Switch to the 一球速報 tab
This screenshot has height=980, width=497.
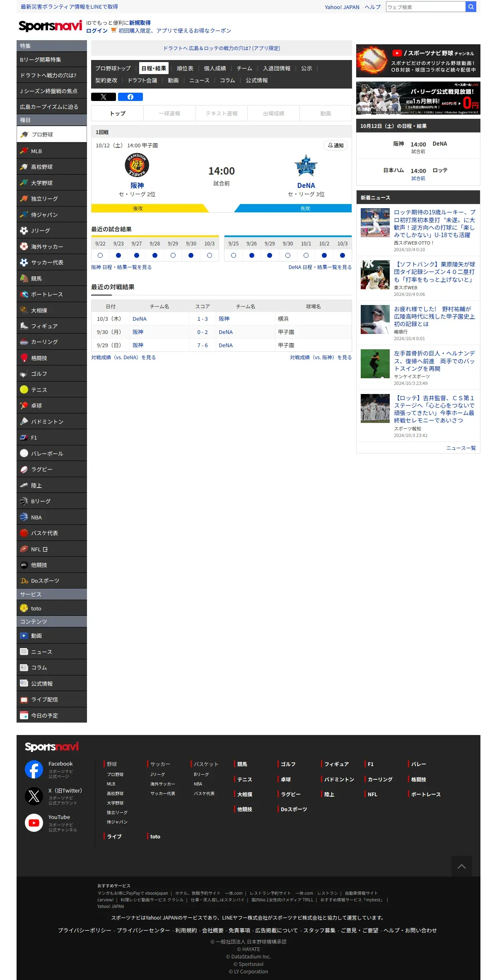[x=169, y=113]
